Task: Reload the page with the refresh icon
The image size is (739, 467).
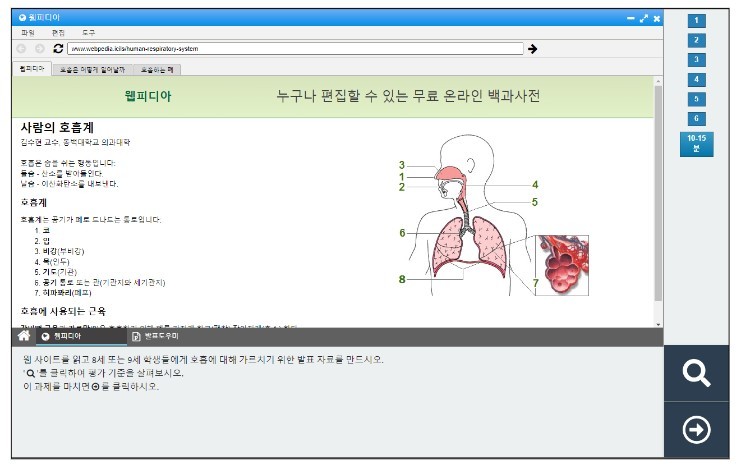Action: [58, 49]
